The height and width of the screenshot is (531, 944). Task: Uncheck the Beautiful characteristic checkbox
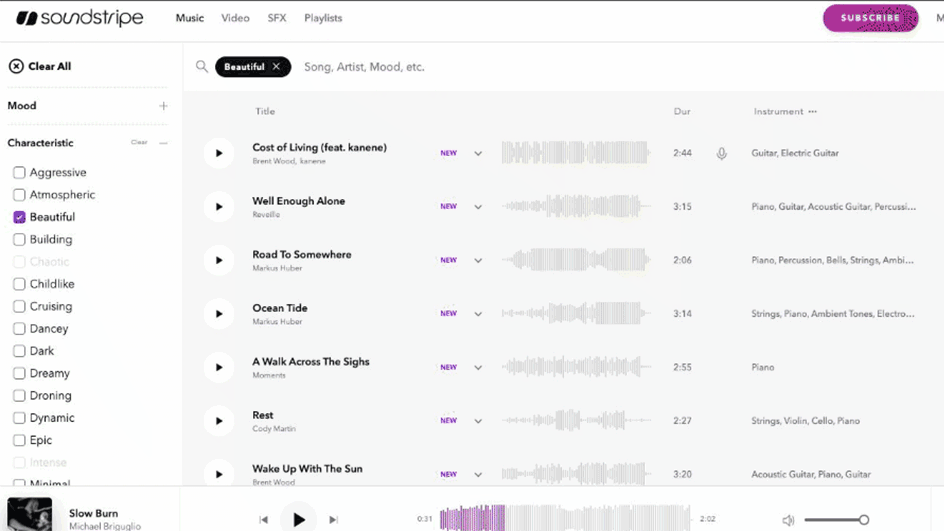point(19,217)
